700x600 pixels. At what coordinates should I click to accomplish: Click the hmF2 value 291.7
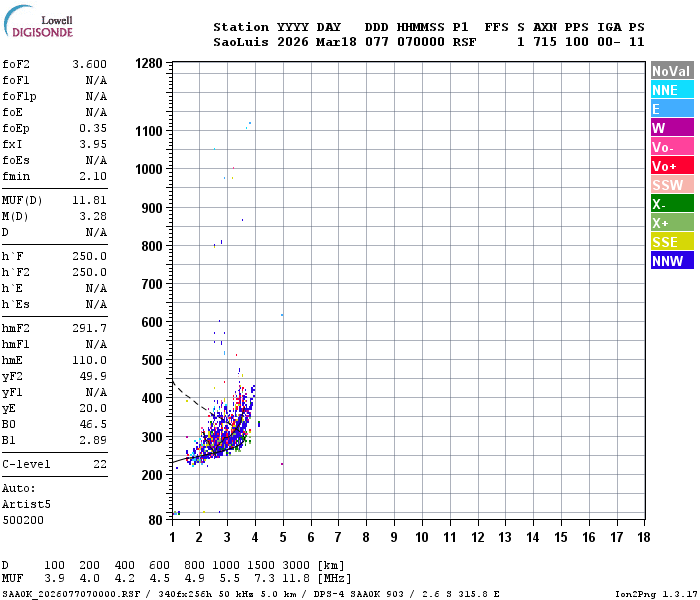click(90, 328)
